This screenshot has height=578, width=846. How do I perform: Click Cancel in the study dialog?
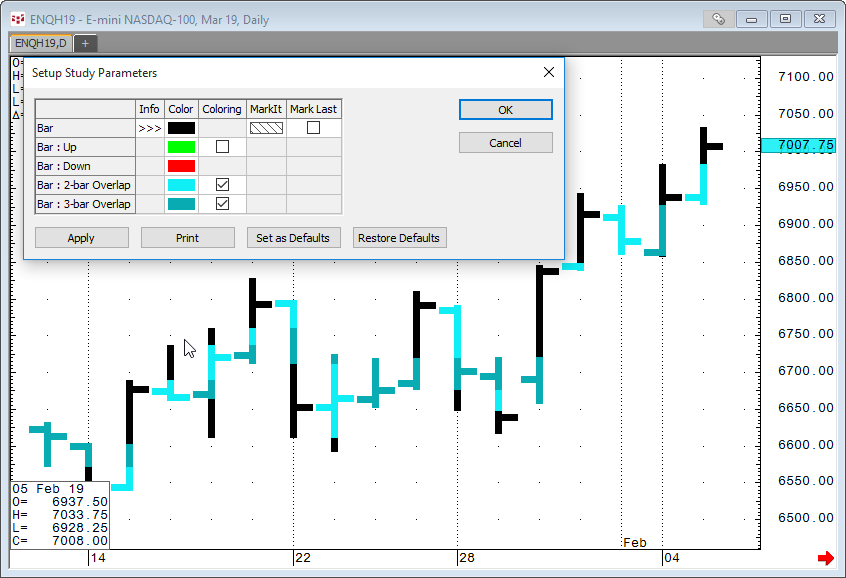pos(505,143)
